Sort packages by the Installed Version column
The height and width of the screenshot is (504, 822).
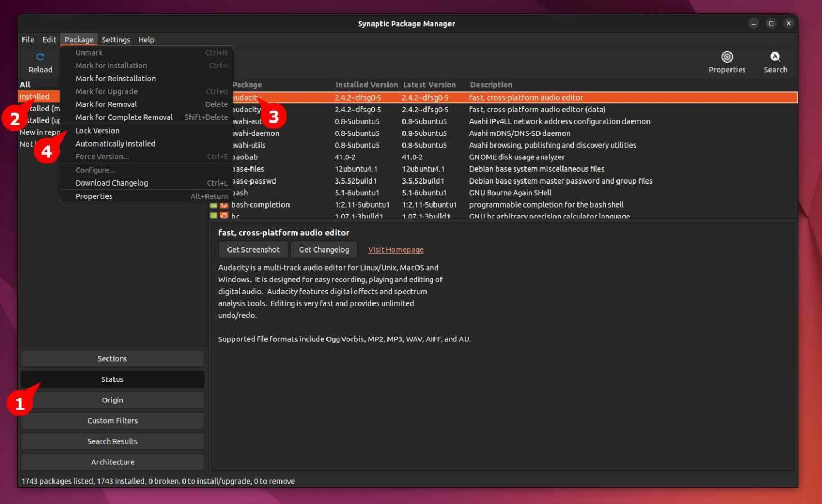coord(366,85)
